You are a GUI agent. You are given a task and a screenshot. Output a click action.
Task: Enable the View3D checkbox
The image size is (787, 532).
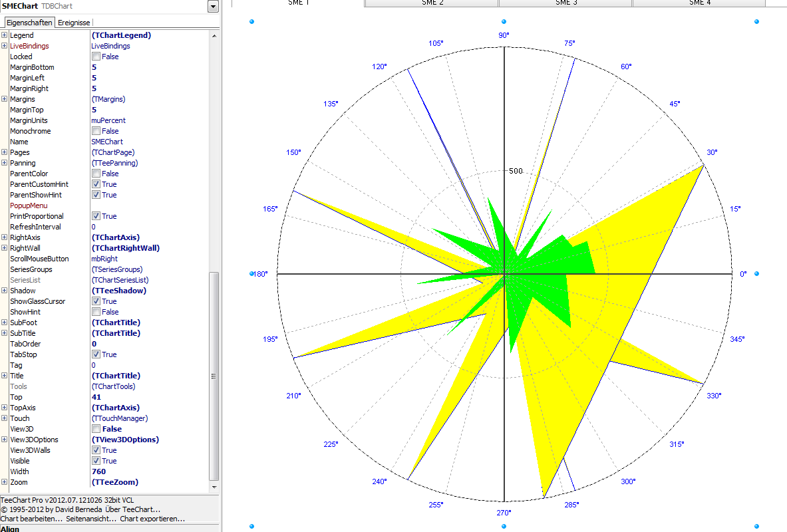pos(96,429)
